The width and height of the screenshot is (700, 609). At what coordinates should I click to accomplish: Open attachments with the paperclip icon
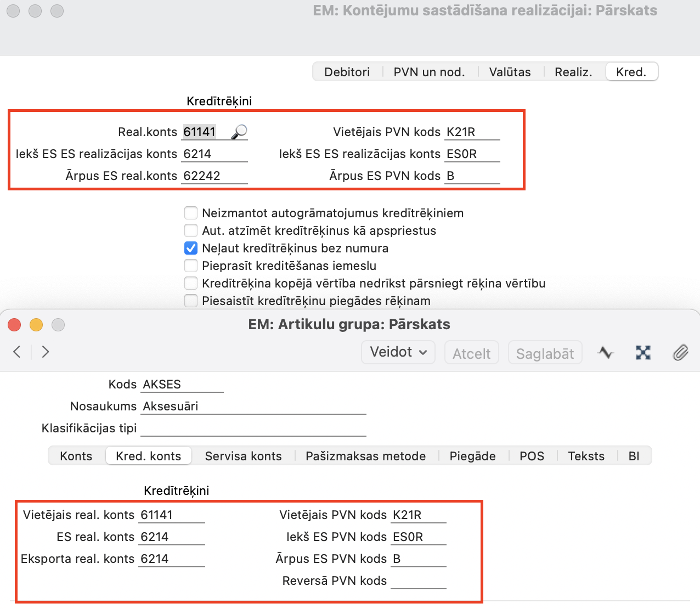[x=680, y=352]
